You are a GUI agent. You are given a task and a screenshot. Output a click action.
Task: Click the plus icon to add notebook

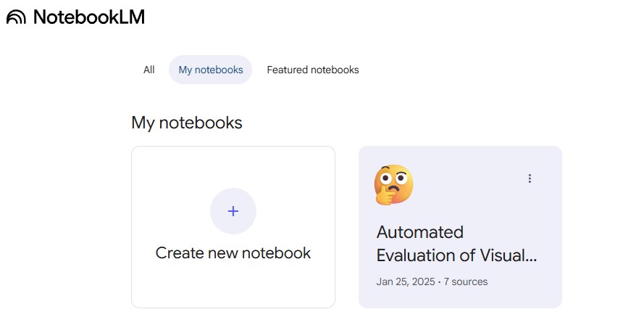pos(233,211)
